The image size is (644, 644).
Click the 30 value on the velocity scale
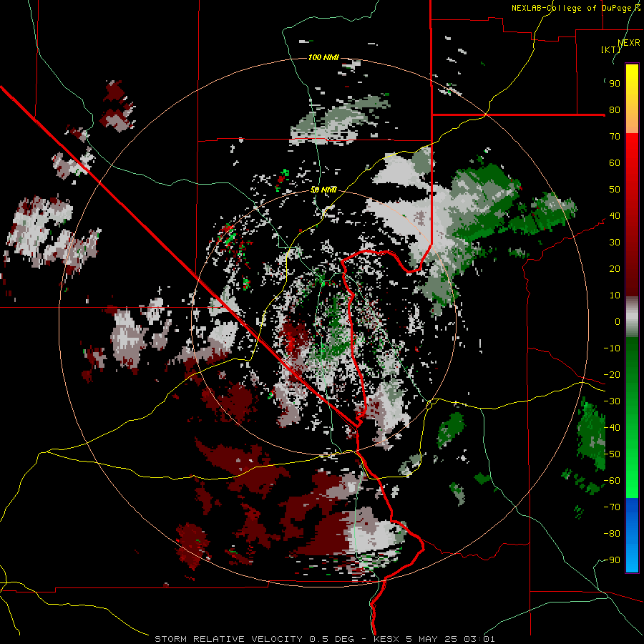[615, 243]
